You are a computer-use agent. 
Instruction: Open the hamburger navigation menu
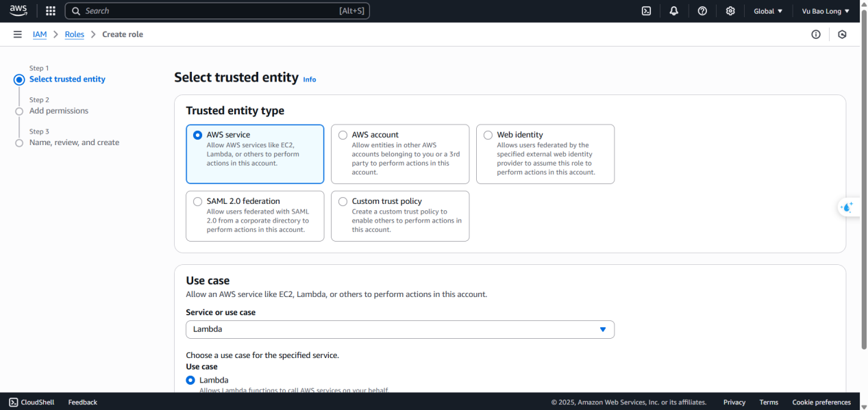(17, 34)
